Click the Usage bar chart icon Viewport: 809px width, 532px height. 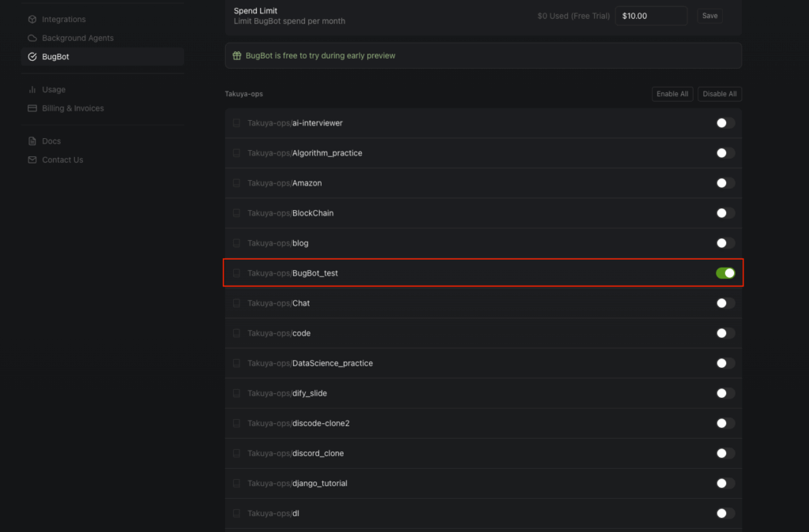point(32,90)
